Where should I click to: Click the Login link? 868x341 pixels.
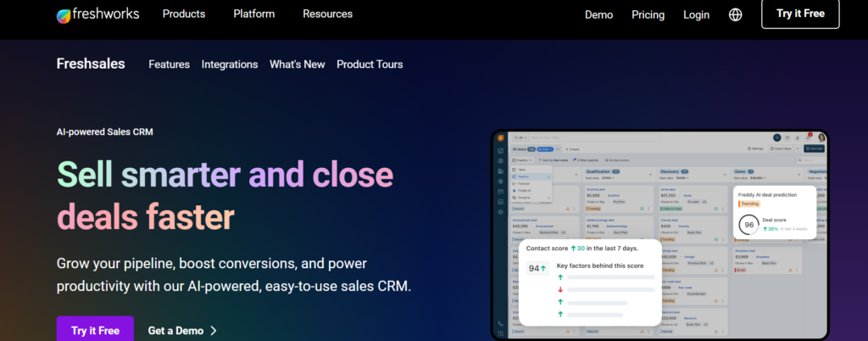pyautogui.click(x=696, y=15)
